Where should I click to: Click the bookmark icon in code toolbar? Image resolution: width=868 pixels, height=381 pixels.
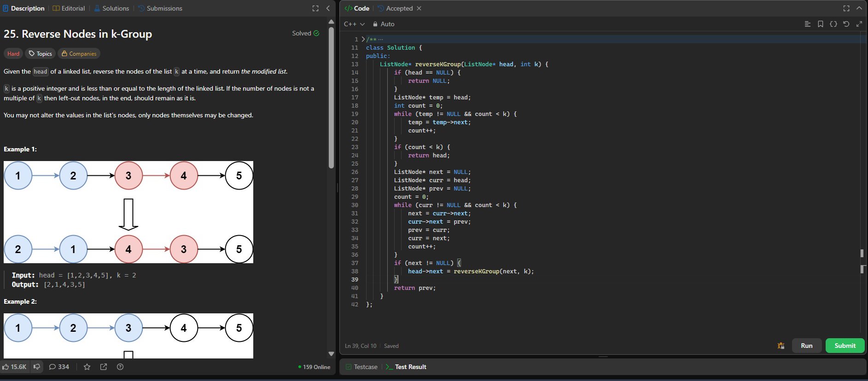click(x=820, y=24)
